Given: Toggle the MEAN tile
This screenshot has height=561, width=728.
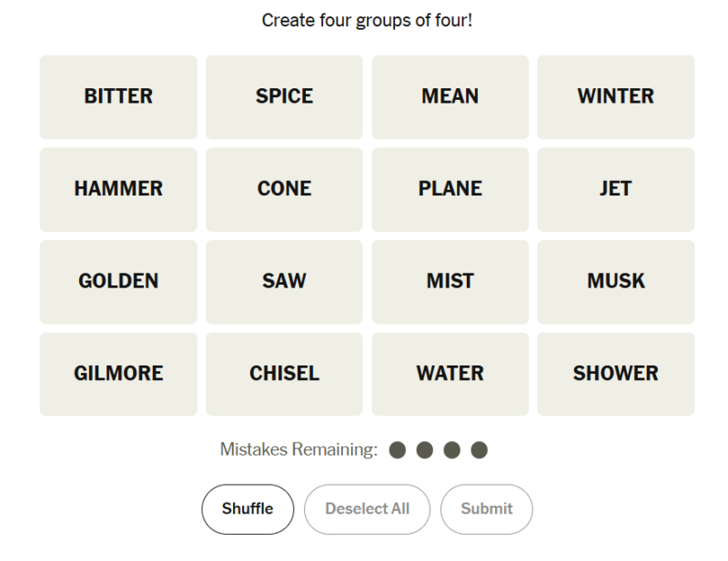Looking at the screenshot, I should 450,97.
